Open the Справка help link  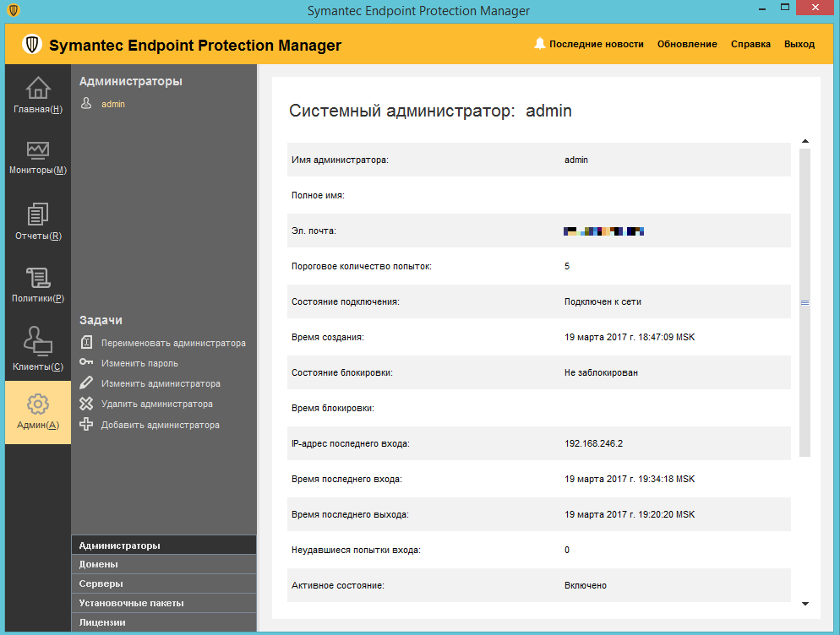point(750,44)
